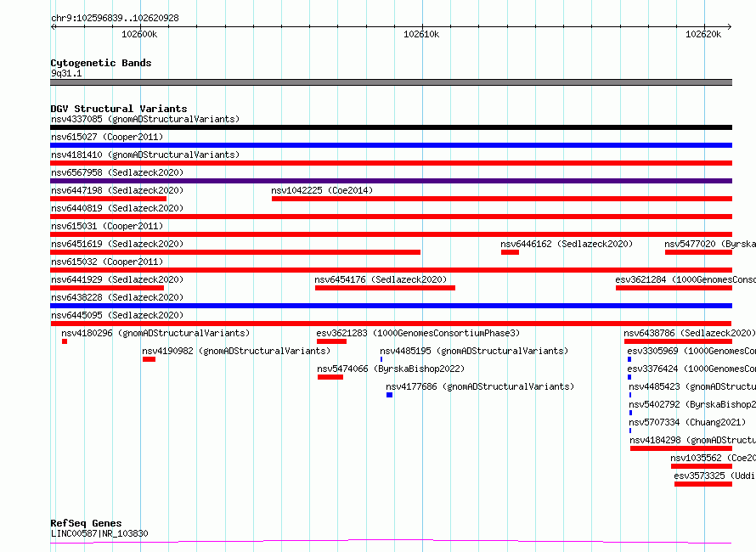The width and height of the screenshot is (756, 552).
Task: Click the nsv5707334 (Chuang2021) label
Action: [x=687, y=422]
